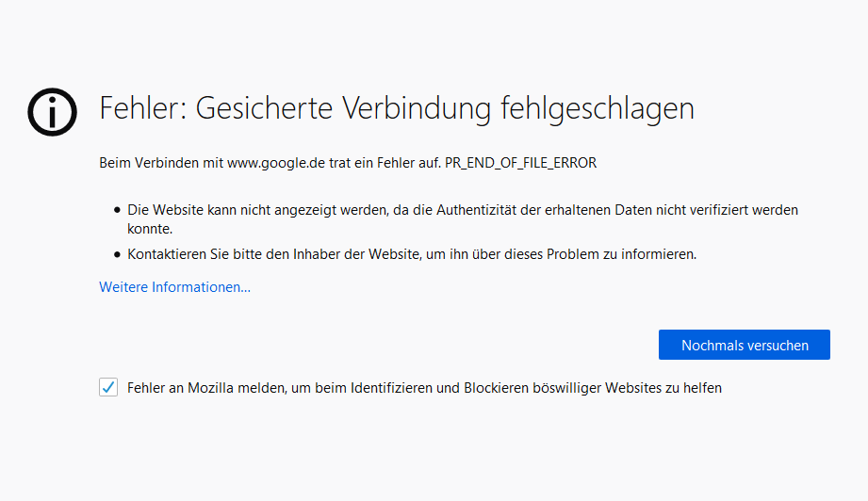This screenshot has width=868, height=501.
Task: Click the first bullet point marker
Action: tap(118, 211)
